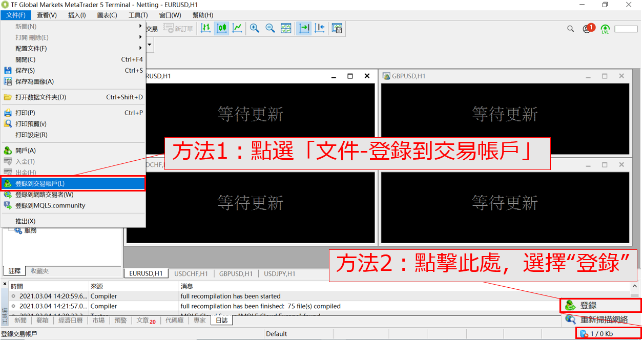644x341 pixels.
Task: Open the 插入(I) menu
Action: coord(77,15)
